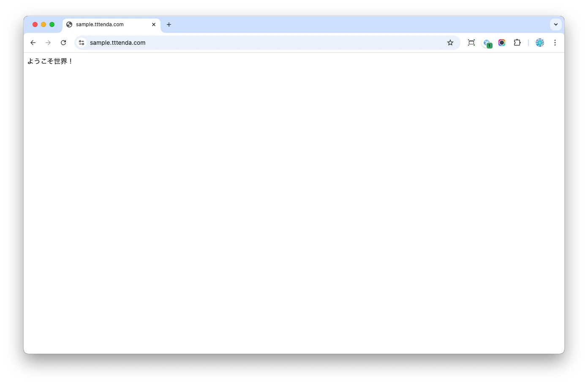Click the browser profile avatar icon
The image size is (588, 385).
point(539,42)
